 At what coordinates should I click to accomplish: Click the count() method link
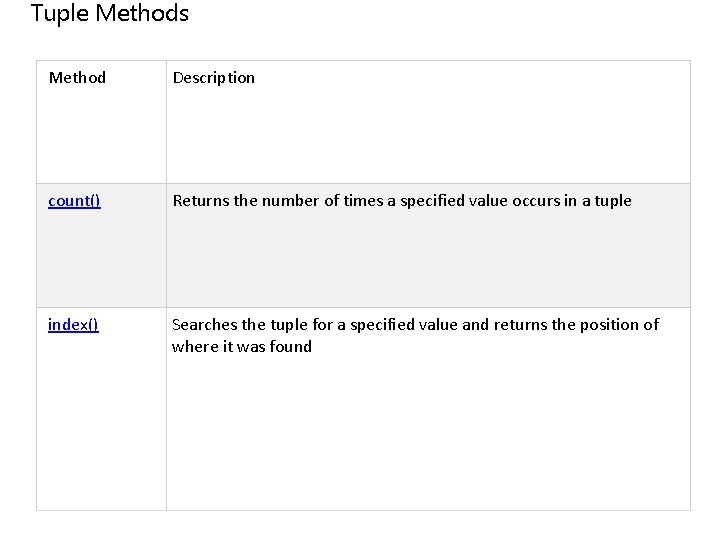coord(74,201)
